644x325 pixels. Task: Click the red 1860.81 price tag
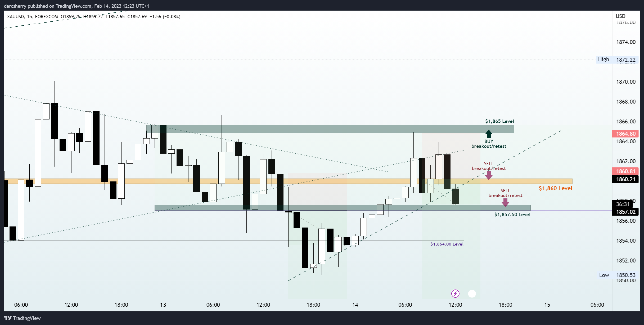click(x=626, y=171)
